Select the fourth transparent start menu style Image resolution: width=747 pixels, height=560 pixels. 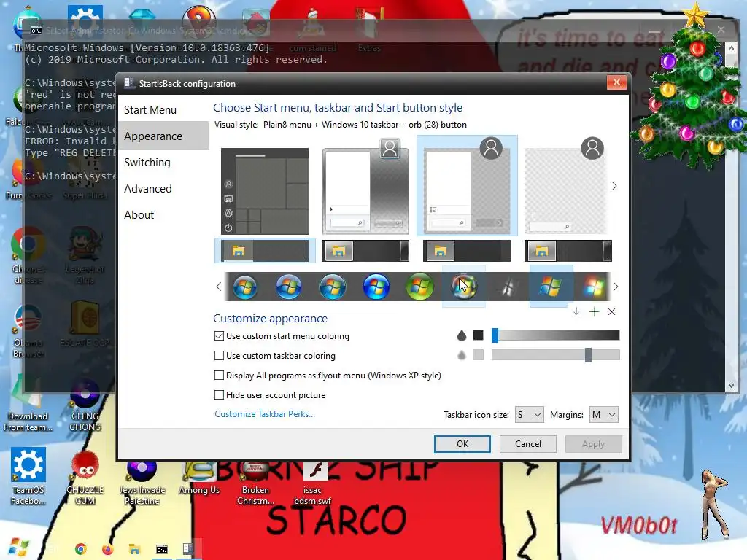(x=567, y=187)
